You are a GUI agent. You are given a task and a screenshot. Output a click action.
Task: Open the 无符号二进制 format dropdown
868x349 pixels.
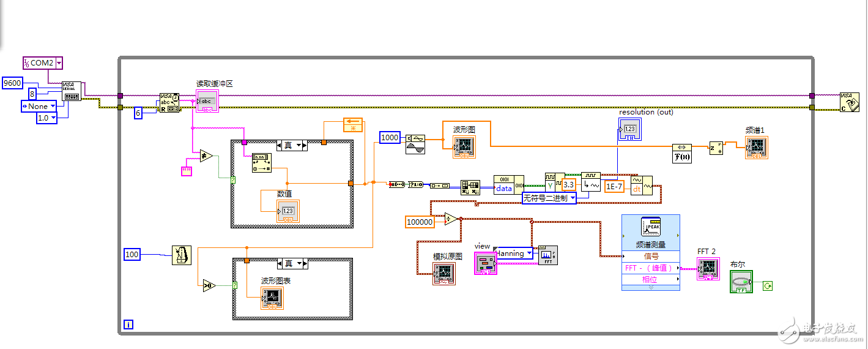549,198
